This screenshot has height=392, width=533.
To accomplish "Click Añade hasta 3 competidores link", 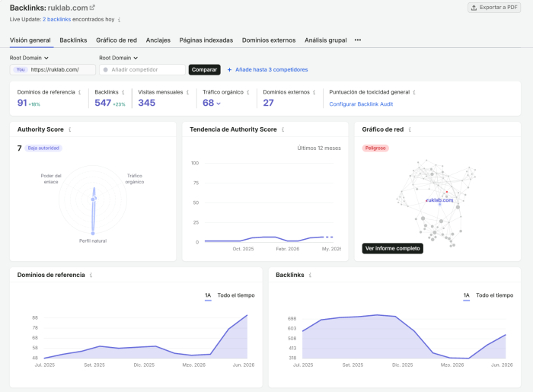I will pos(267,69).
